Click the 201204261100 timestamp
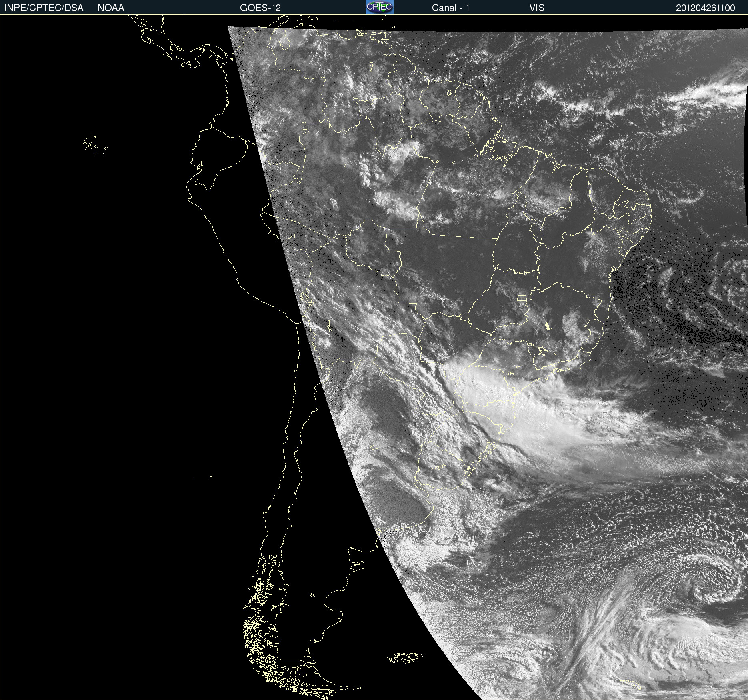The image size is (748, 700). point(705,8)
